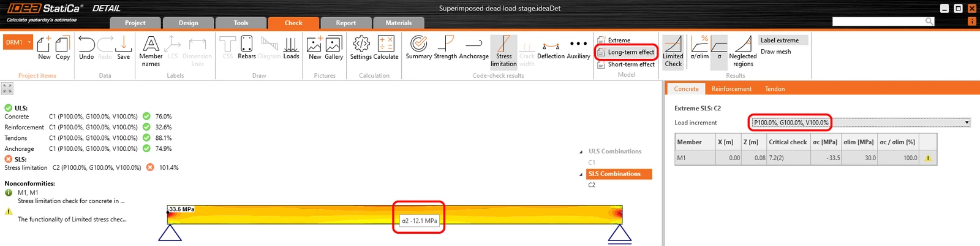Open the Reinforcement results tab

(731, 89)
